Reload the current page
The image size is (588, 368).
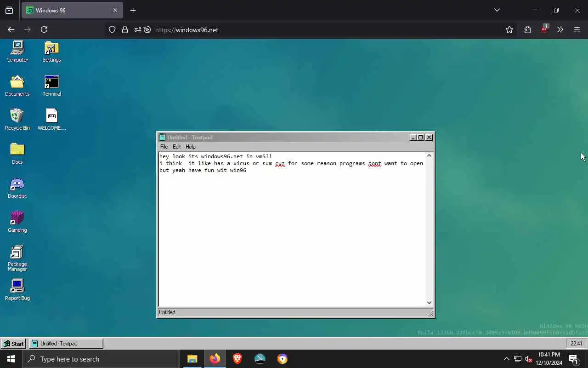44,29
